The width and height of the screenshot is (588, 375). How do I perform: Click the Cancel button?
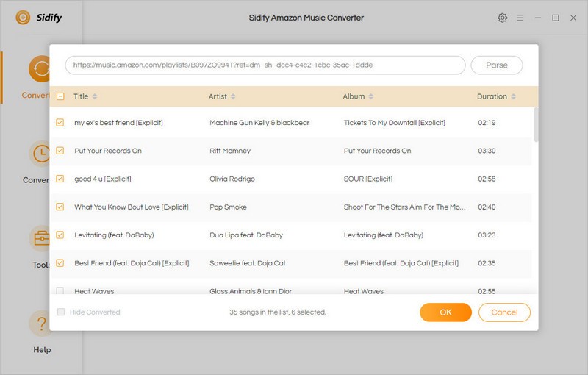pos(504,312)
